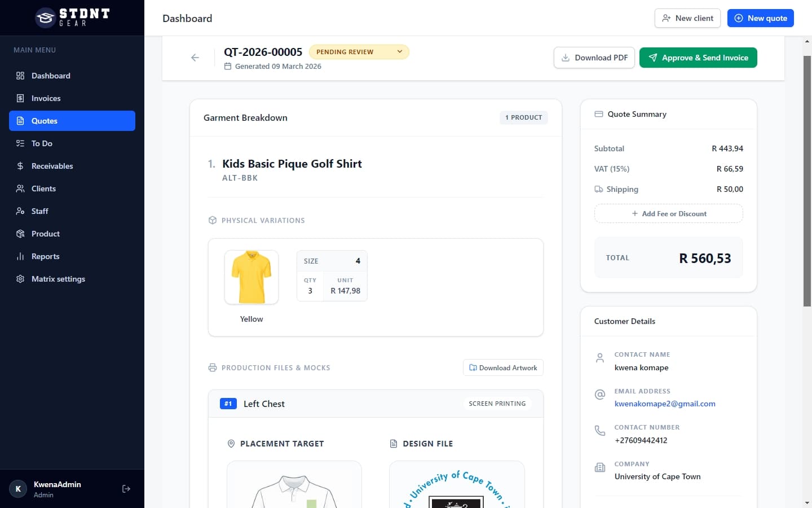
Task: Click the VAT amount R 66,59
Action: (730, 169)
